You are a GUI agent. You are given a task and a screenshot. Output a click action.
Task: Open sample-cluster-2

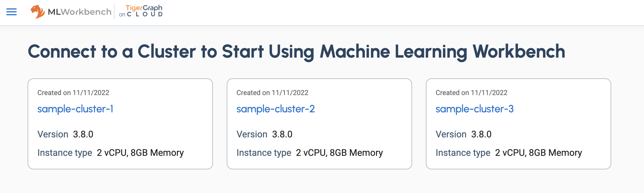click(276, 109)
